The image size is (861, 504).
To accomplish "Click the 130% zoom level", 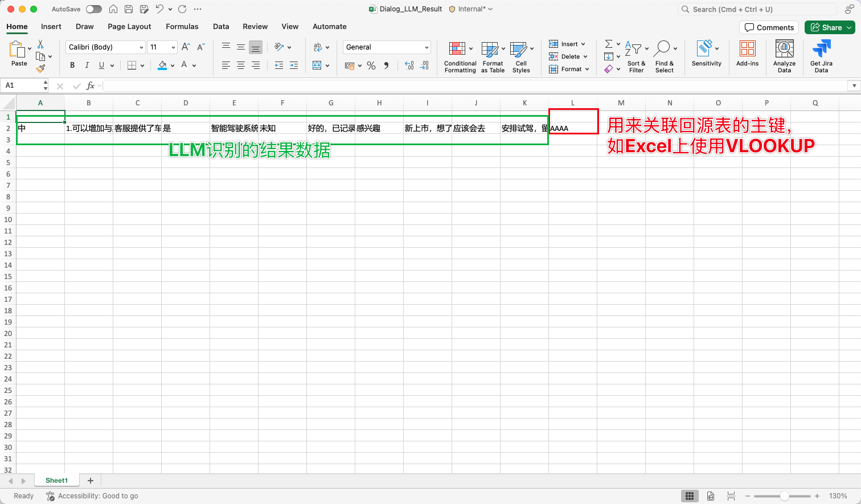I will pyautogui.click(x=838, y=496).
